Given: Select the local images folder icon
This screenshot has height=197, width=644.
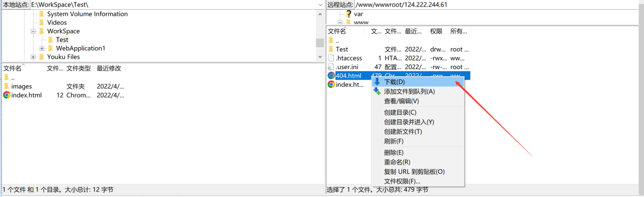Looking at the screenshot, I should [x=6, y=86].
